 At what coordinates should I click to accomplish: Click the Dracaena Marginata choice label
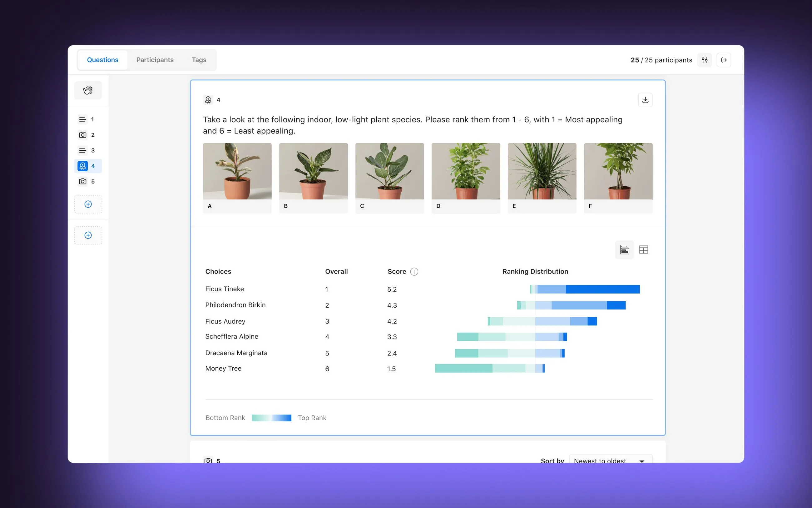click(x=236, y=353)
